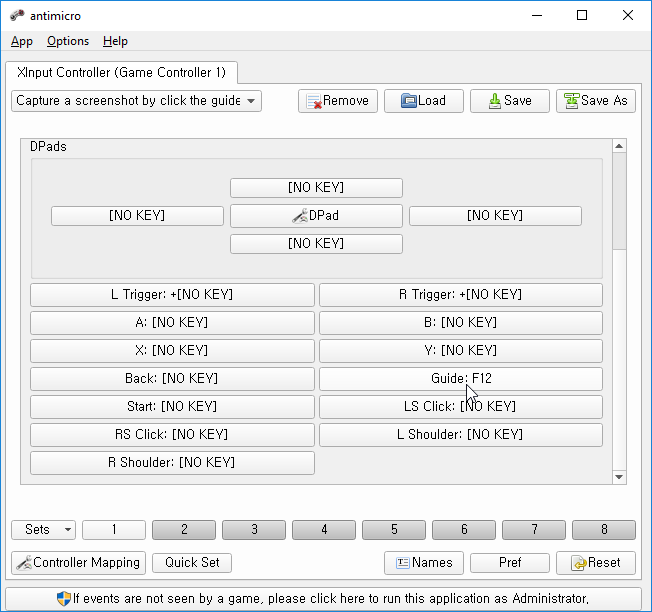Switch to set 3
Viewport: 652px width, 612px height.
click(254, 530)
